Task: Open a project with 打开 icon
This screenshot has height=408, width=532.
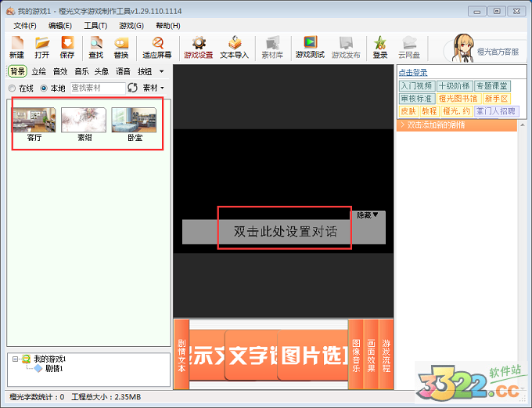Action: click(x=42, y=47)
